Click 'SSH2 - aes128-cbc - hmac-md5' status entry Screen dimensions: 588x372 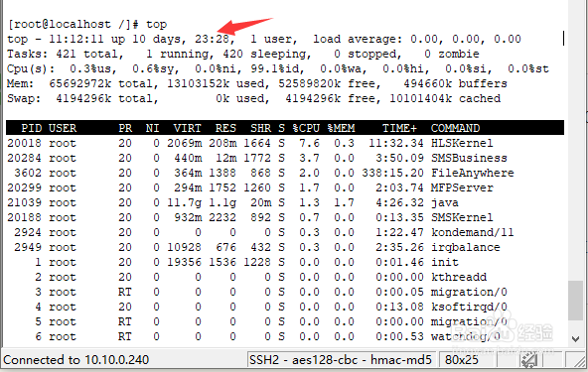pyautogui.click(x=340, y=360)
